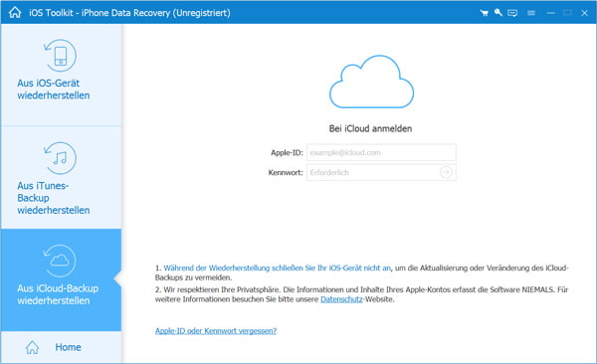597x364 pixels.
Task: Open Apple-ID oder Kennwort vergessen link
Action: [x=216, y=331]
